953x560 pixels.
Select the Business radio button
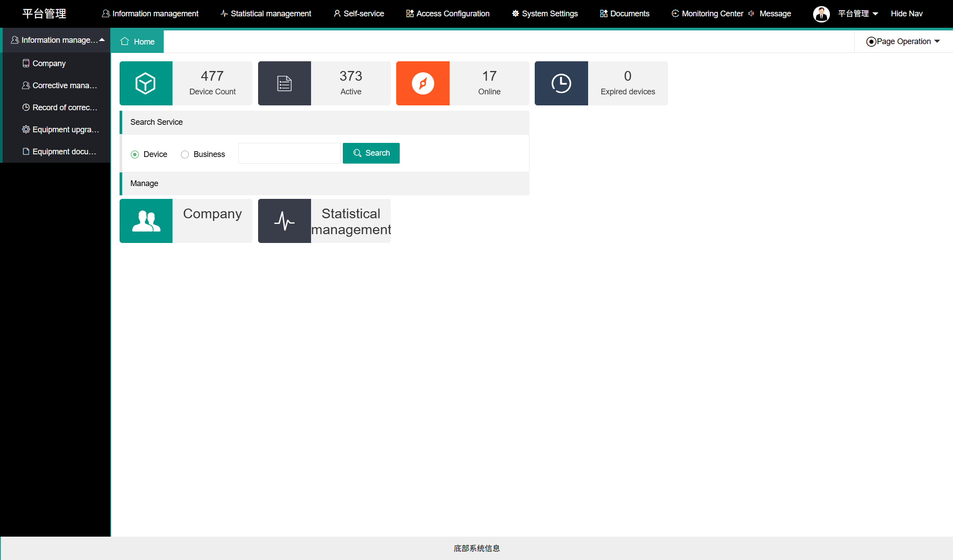click(185, 154)
